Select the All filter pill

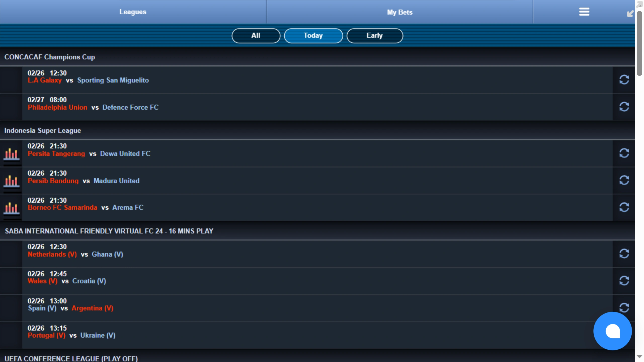pyautogui.click(x=256, y=36)
